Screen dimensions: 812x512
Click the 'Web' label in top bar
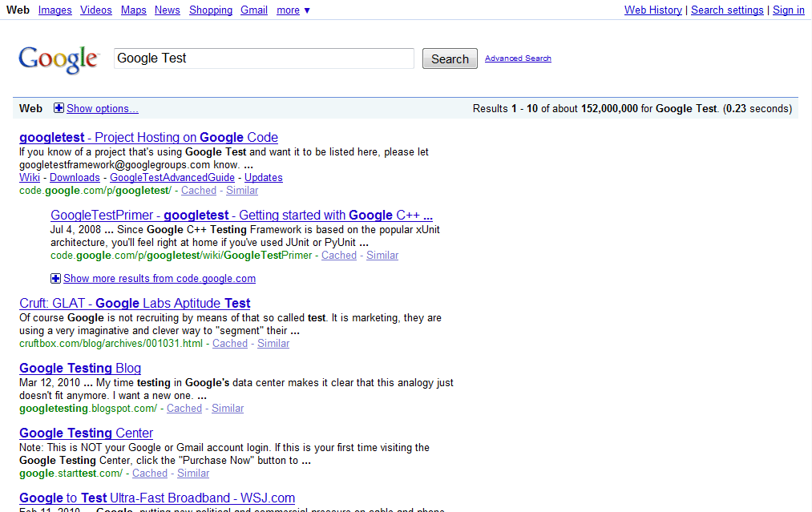click(18, 10)
